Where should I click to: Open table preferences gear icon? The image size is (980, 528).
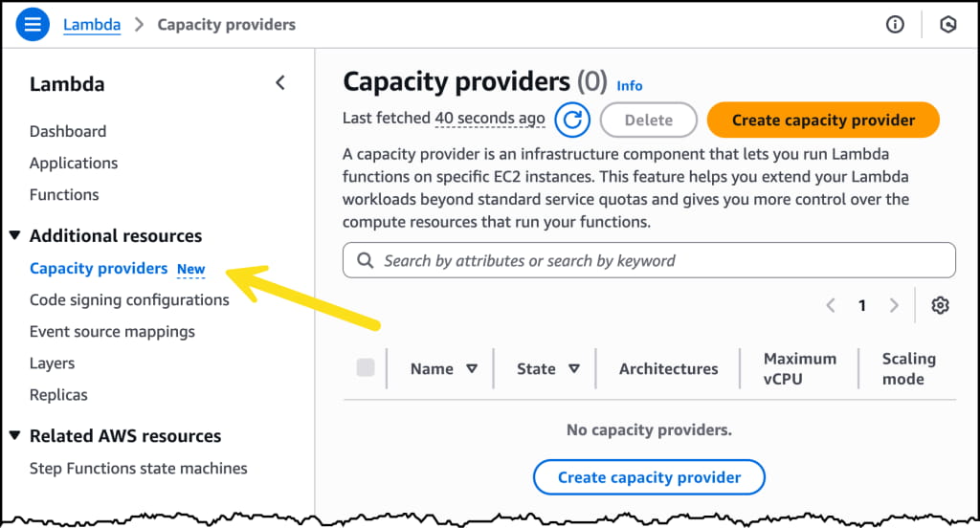pyautogui.click(x=940, y=305)
